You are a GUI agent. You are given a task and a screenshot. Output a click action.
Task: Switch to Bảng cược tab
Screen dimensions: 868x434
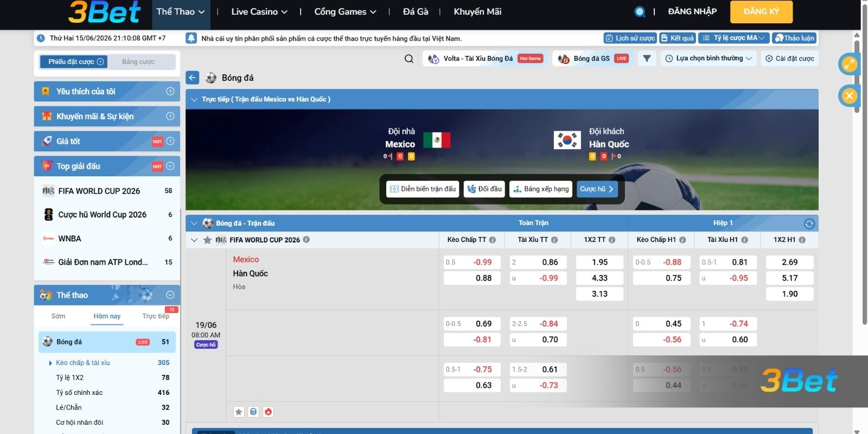[x=138, y=61]
